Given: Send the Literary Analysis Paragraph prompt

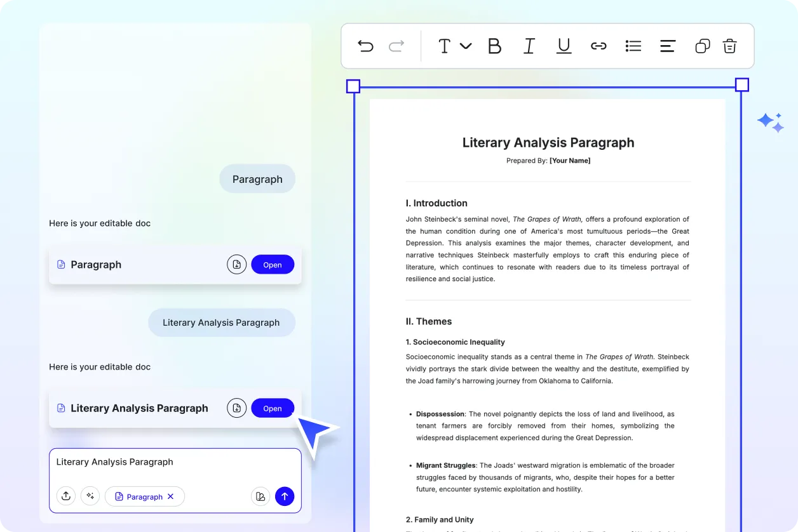Looking at the screenshot, I should (285, 496).
